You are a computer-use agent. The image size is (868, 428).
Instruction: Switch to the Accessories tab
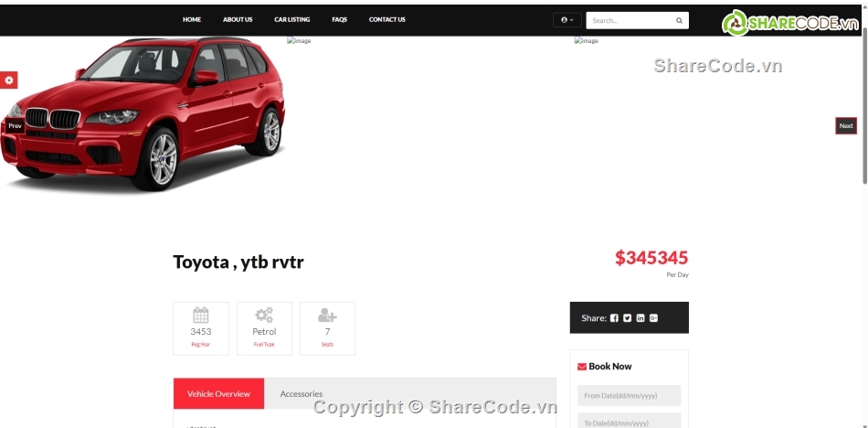tap(302, 393)
